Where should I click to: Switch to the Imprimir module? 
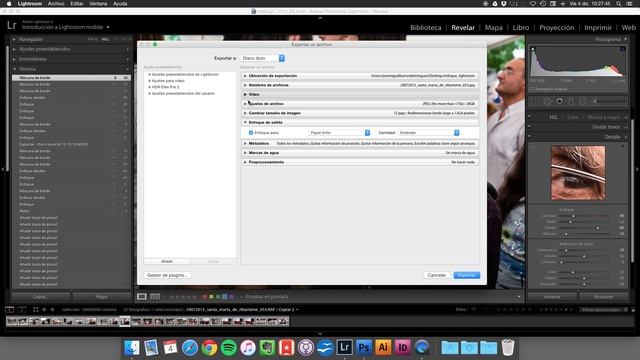point(598,28)
